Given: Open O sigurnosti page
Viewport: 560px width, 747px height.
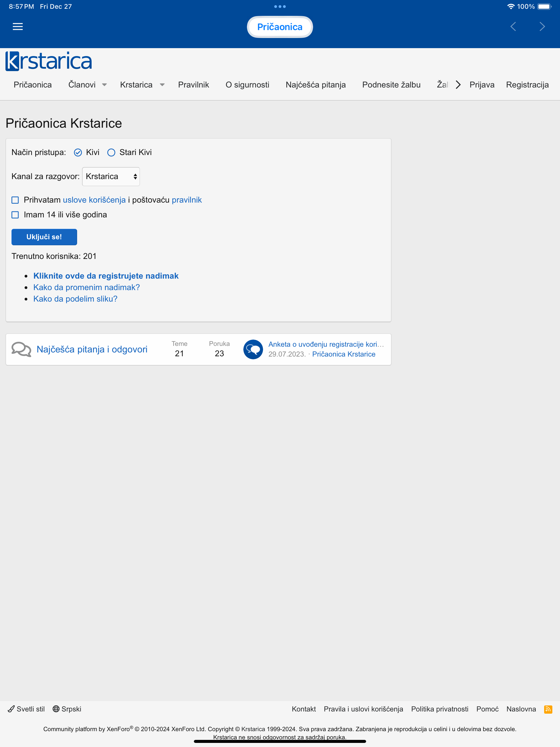Looking at the screenshot, I should (x=247, y=85).
